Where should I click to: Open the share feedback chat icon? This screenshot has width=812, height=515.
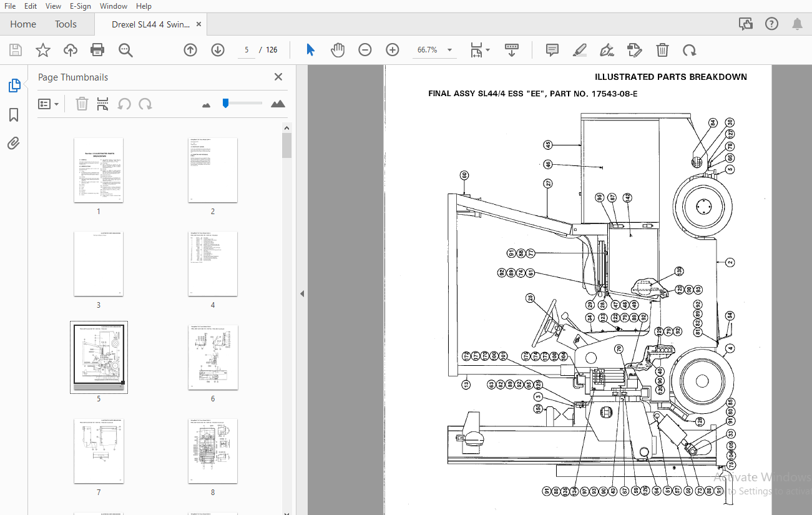[745, 24]
